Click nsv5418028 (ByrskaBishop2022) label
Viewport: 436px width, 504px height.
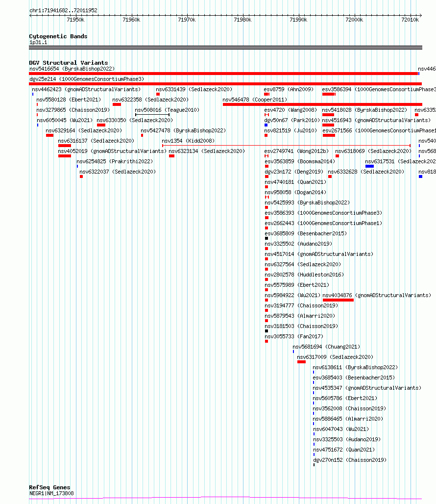tap(364, 110)
